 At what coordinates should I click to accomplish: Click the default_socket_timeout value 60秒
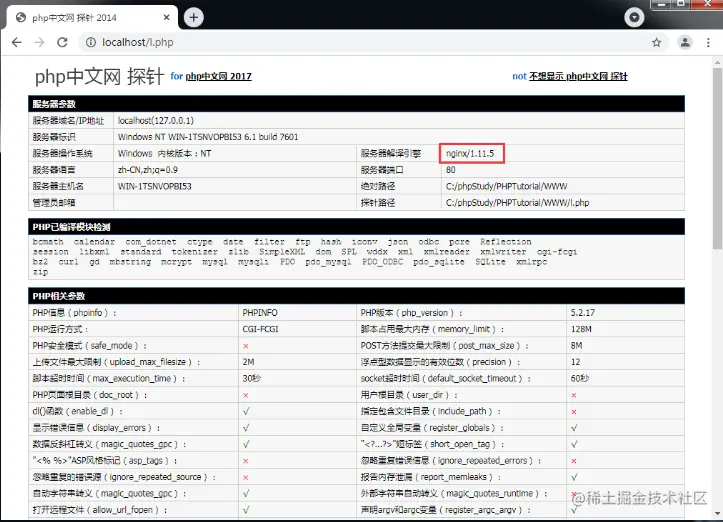[x=580, y=379]
